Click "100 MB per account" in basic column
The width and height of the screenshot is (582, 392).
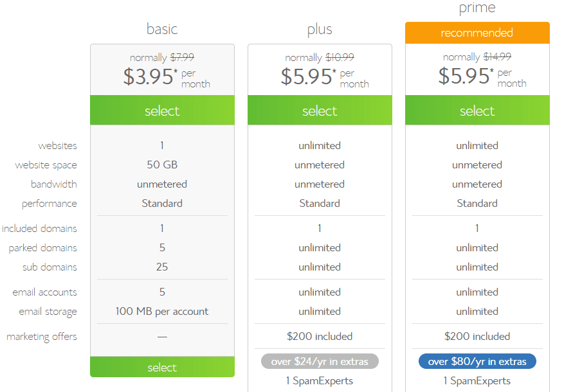[162, 312]
